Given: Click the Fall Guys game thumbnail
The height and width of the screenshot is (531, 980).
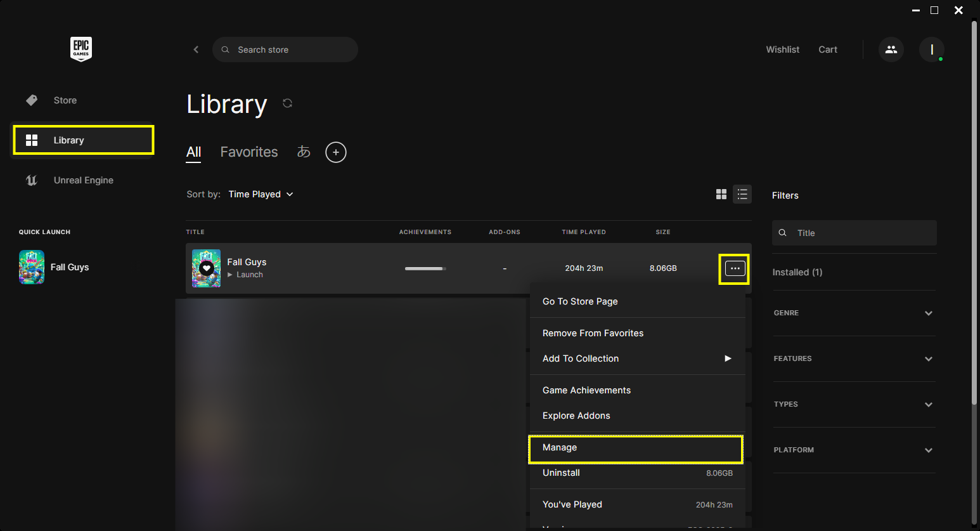Looking at the screenshot, I should [207, 268].
